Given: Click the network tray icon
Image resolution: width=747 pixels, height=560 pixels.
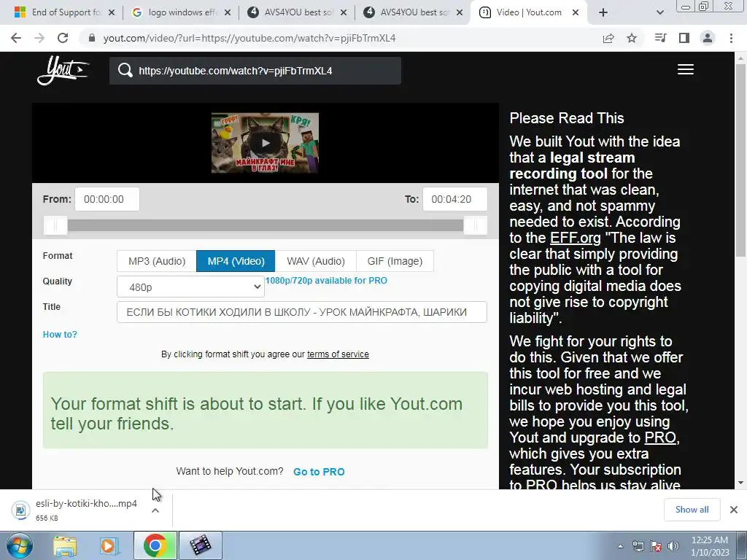Looking at the screenshot, I should pos(638,546).
